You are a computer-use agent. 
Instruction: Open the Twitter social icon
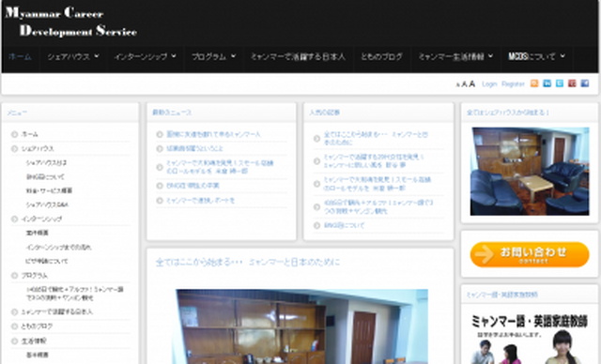[560, 83]
